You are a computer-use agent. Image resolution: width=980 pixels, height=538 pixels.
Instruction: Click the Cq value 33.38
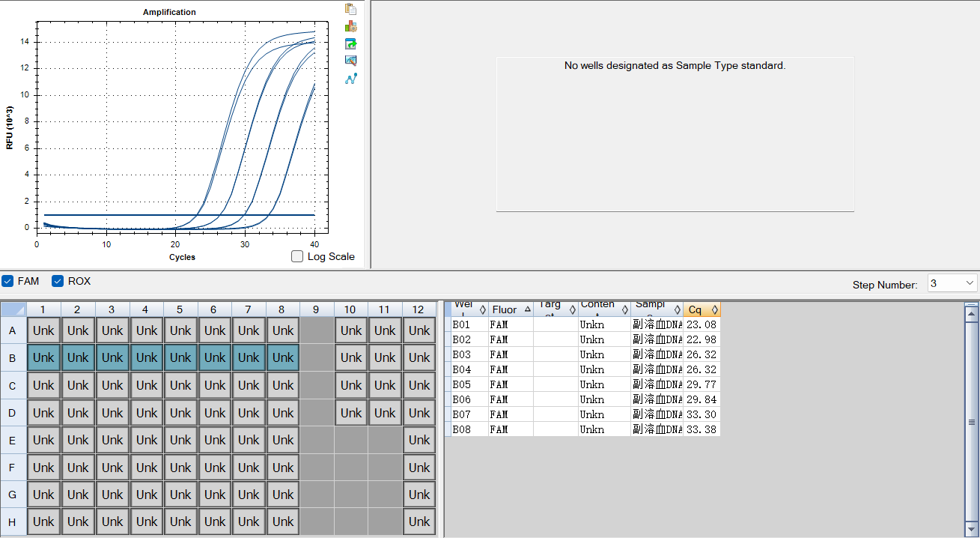tap(701, 429)
